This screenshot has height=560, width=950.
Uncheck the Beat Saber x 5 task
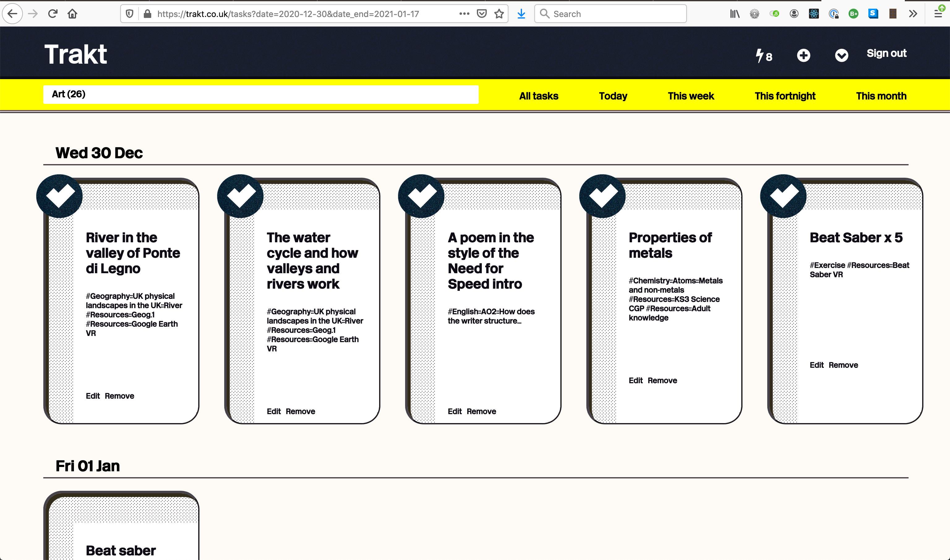pos(783,196)
